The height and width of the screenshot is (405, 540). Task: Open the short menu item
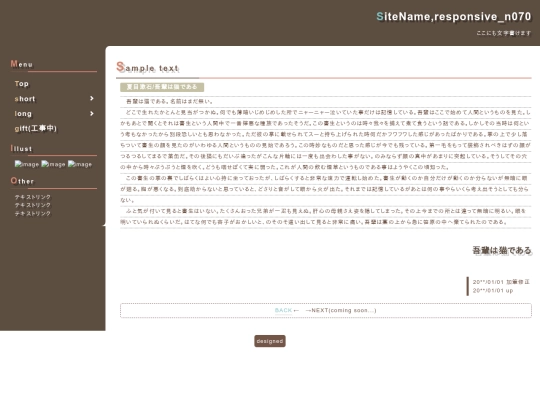coord(25,99)
